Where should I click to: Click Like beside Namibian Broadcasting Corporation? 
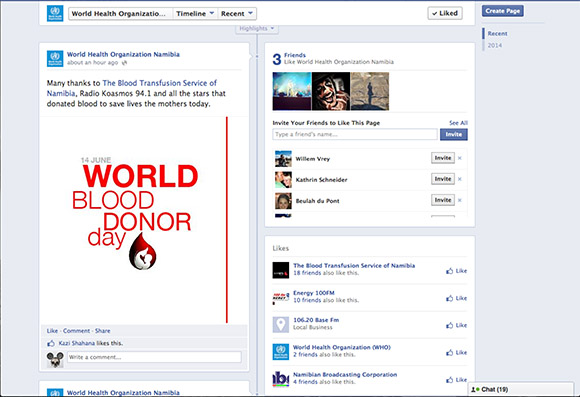pyautogui.click(x=456, y=380)
